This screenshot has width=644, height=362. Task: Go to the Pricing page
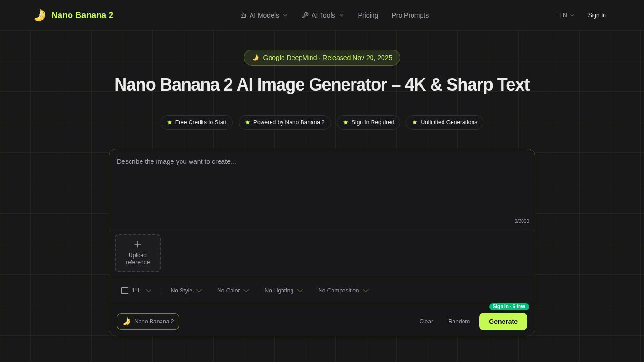368,15
